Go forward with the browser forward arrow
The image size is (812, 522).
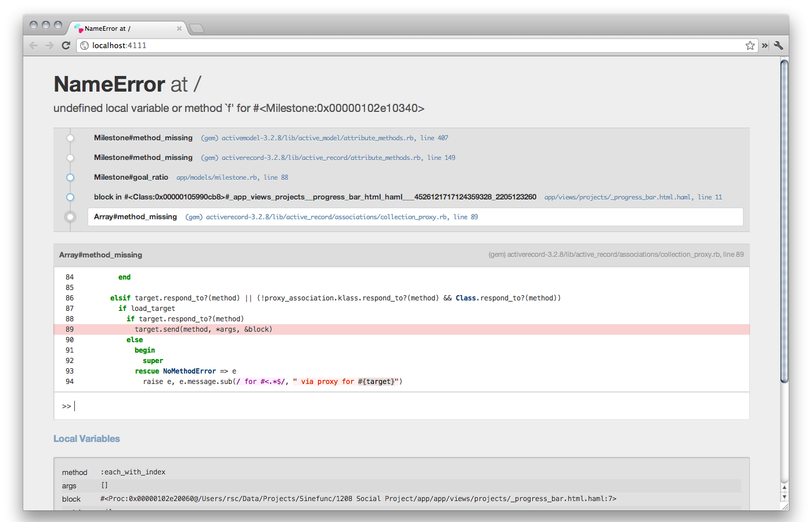click(49, 45)
